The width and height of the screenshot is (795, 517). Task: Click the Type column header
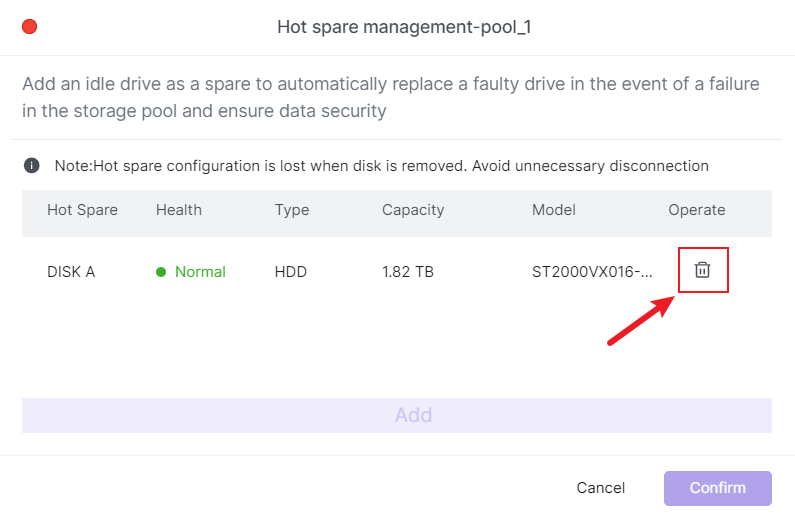[x=292, y=210]
